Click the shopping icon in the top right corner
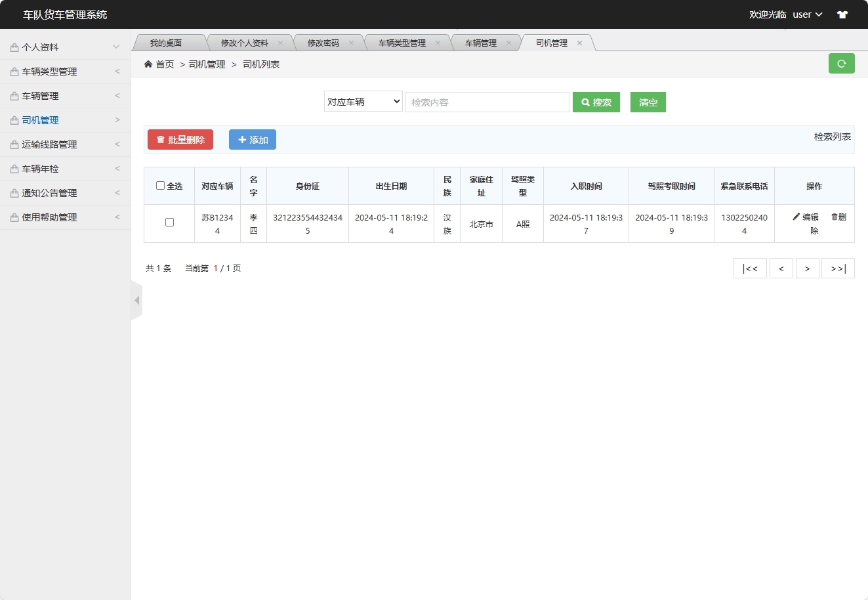This screenshot has height=600, width=868. click(842, 14)
